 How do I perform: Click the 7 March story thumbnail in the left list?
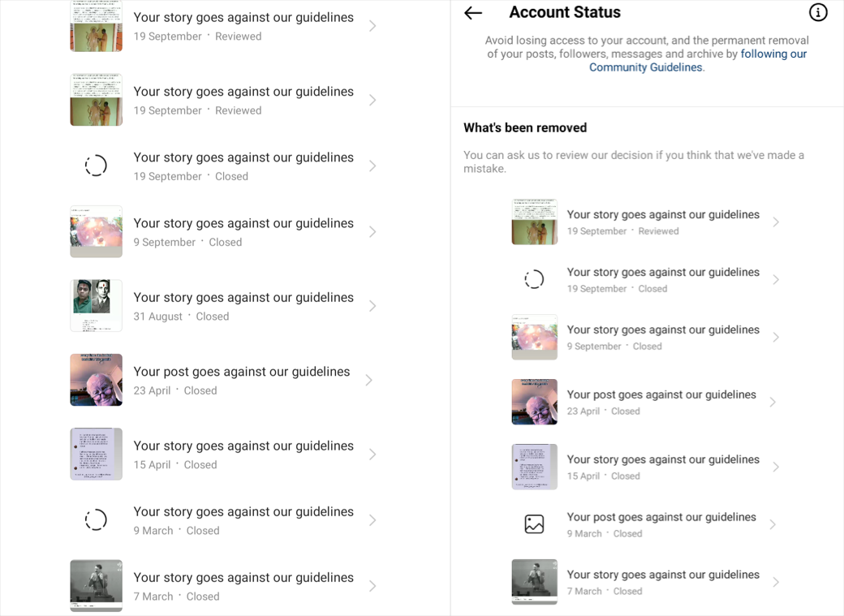tap(96, 585)
